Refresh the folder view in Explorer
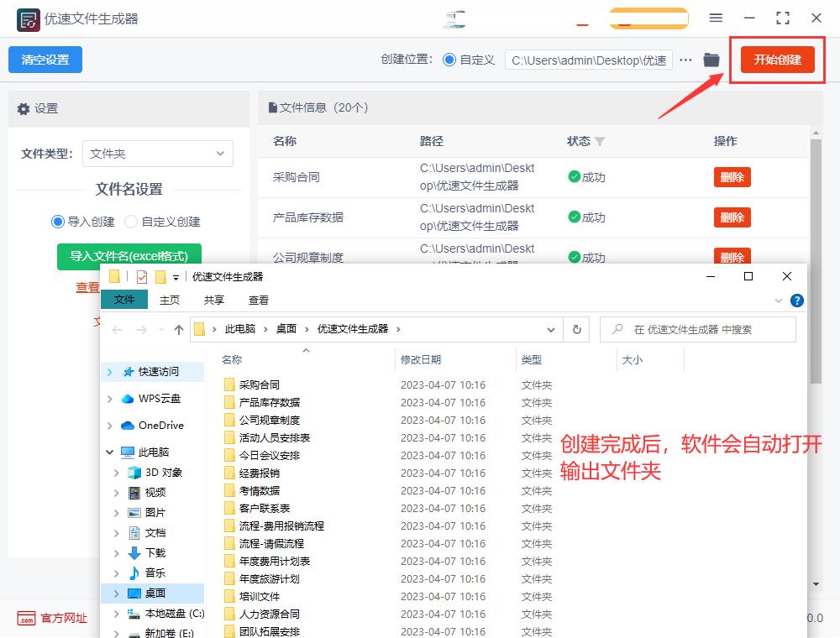 576,329
